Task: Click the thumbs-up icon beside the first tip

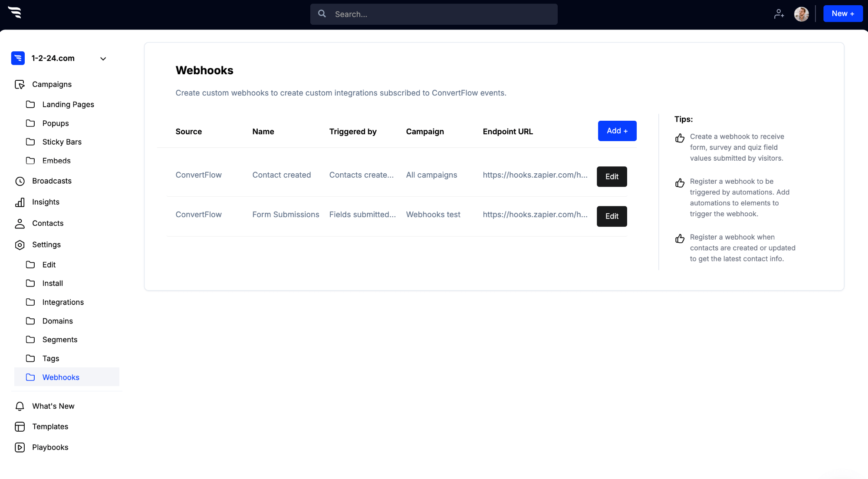Action: pyautogui.click(x=680, y=138)
